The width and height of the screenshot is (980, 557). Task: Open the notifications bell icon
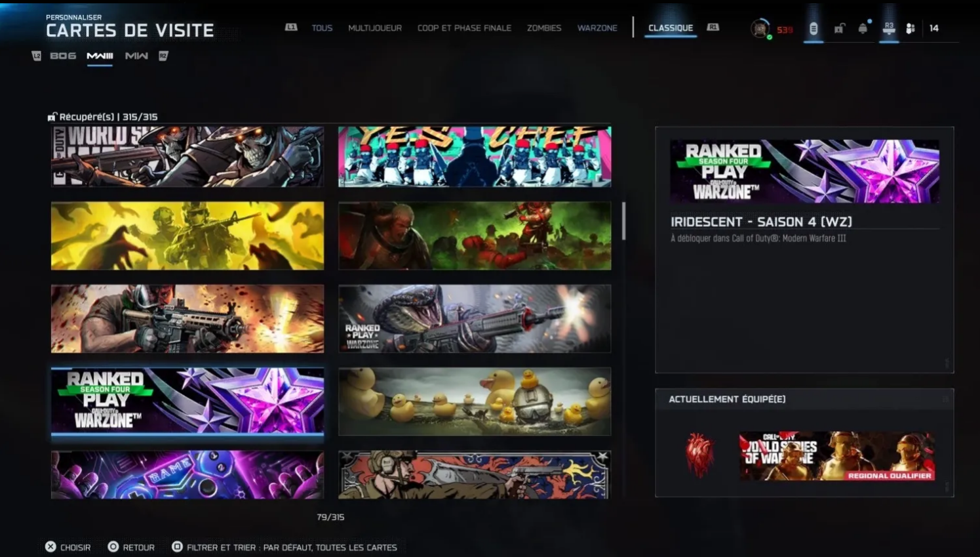click(x=863, y=29)
